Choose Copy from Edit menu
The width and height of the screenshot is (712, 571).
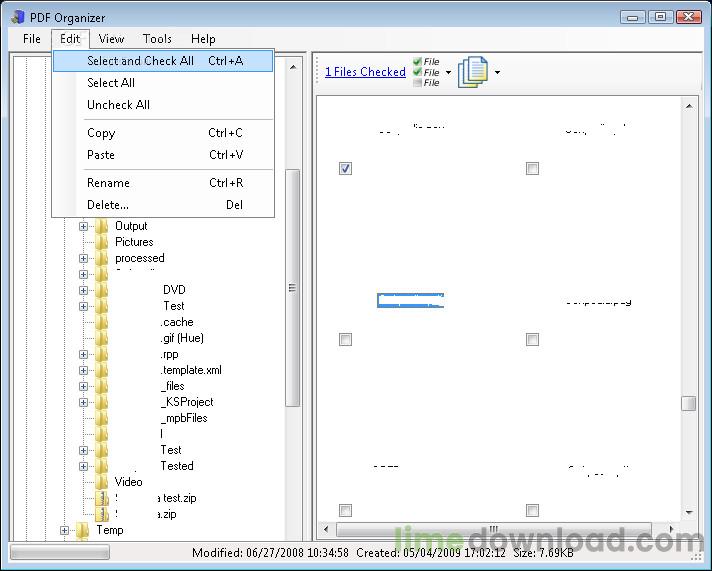(x=163, y=133)
